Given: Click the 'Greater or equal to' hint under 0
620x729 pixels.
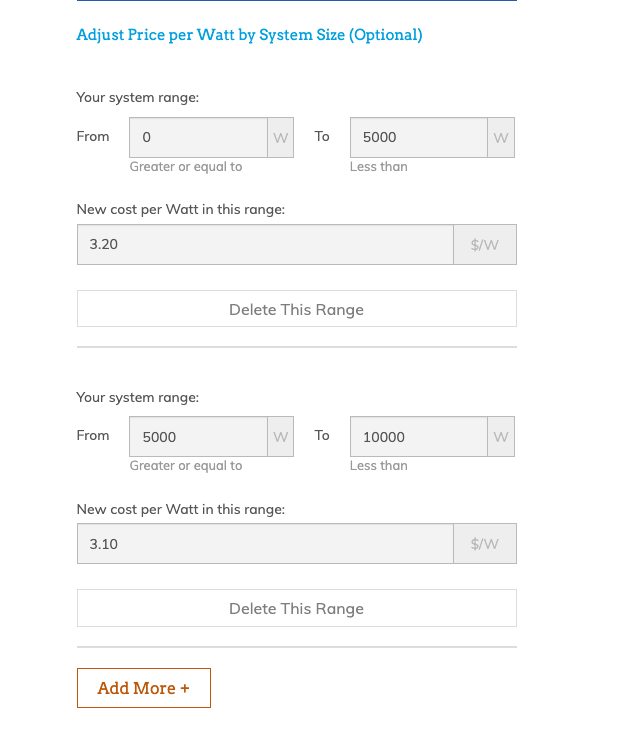Looking at the screenshot, I should (186, 167).
